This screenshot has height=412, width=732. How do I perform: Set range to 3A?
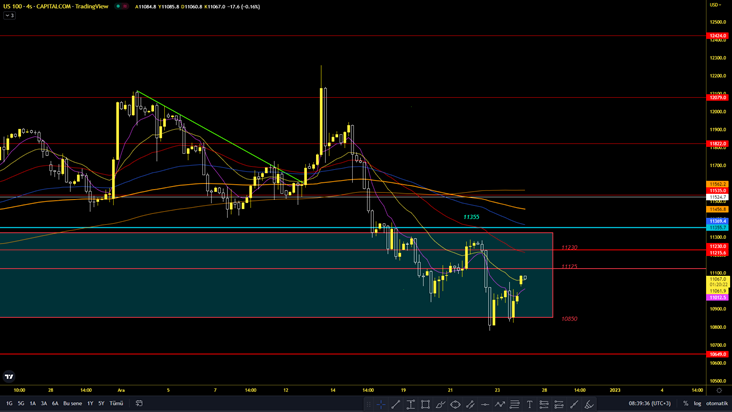point(44,403)
